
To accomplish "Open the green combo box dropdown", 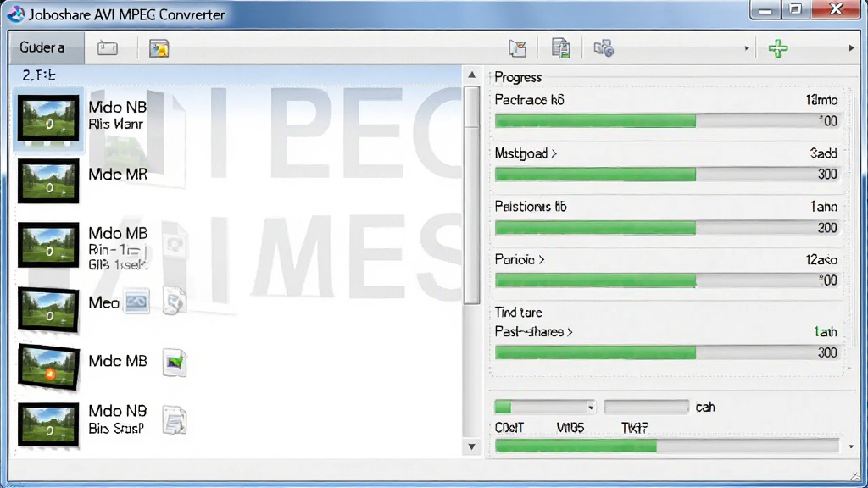I will click(591, 408).
